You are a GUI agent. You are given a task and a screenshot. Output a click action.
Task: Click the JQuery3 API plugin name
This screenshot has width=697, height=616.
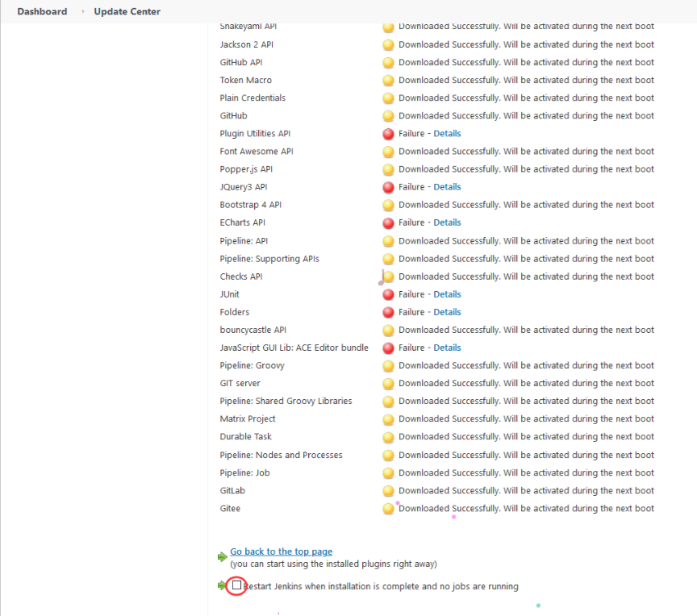click(x=244, y=186)
